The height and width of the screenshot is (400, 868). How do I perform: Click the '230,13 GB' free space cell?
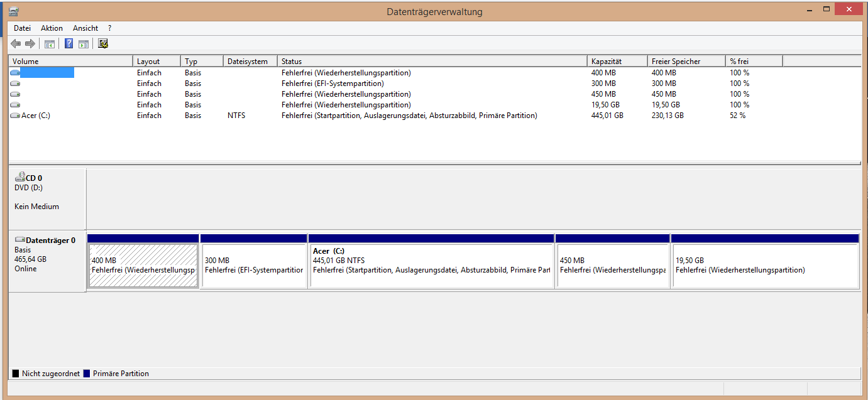click(667, 116)
